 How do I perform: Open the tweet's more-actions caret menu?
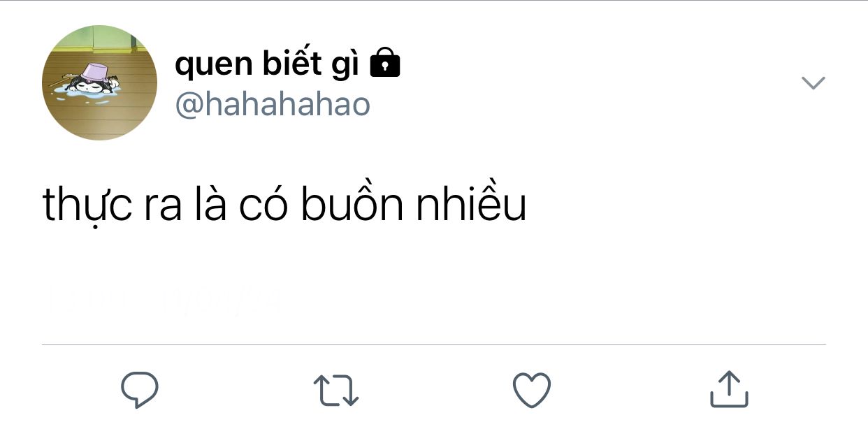tap(813, 83)
